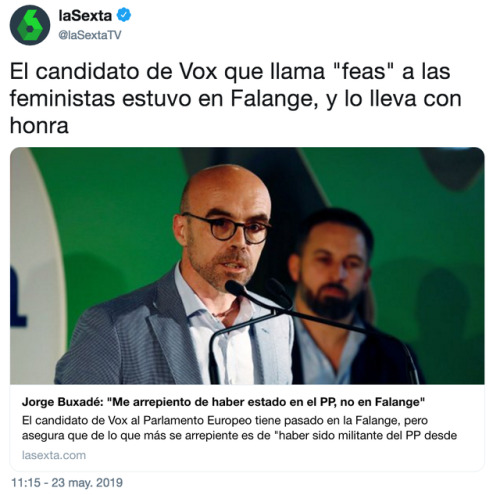
Task: Select the tweet text about Vox candidate
Action: pyautogui.click(x=235, y=98)
